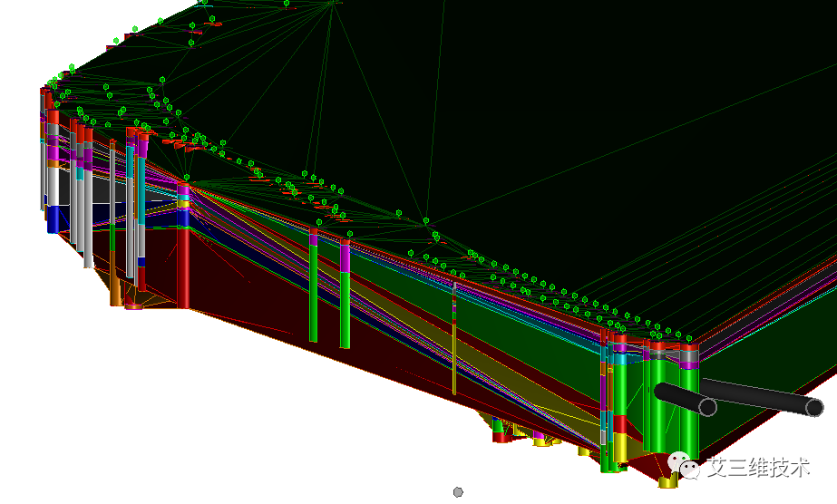Click the WeChat logo in the watermark
Viewport: 837px width, 504px height.
pyautogui.click(x=685, y=466)
